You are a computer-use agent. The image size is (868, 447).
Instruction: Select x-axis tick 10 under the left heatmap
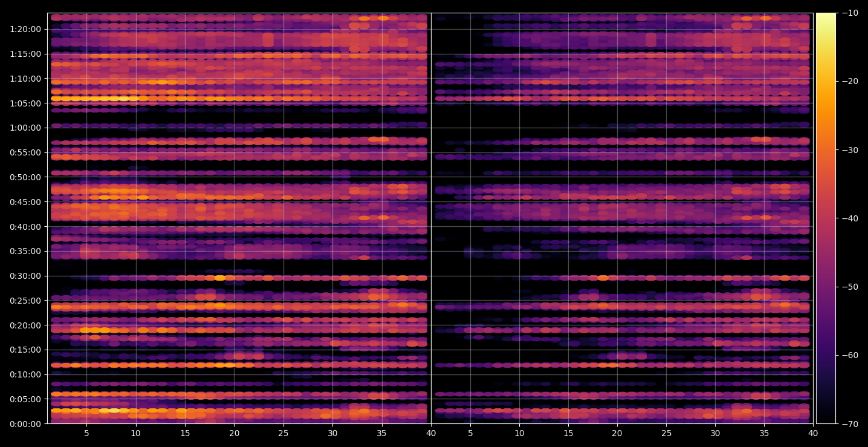click(x=135, y=434)
